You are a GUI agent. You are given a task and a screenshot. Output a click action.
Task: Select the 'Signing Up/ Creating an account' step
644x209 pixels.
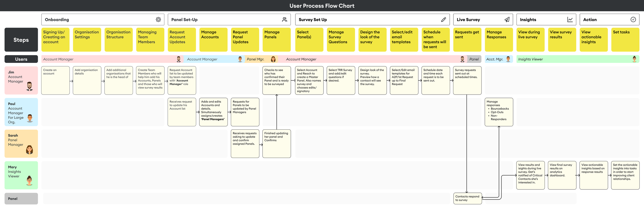tap(55, 40)
